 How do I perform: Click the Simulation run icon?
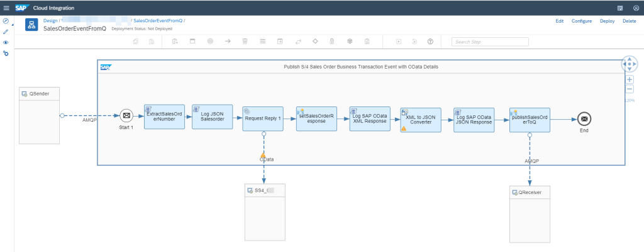[398, 42]
